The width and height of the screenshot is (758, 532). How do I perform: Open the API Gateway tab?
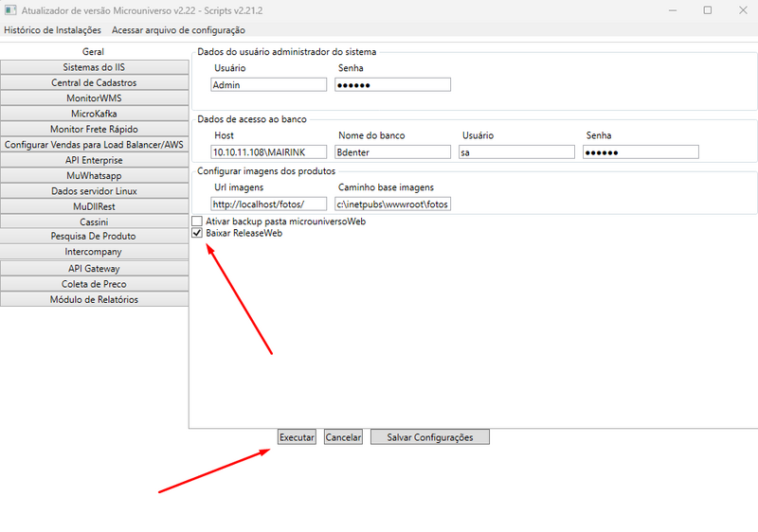(x=94, y=269)
